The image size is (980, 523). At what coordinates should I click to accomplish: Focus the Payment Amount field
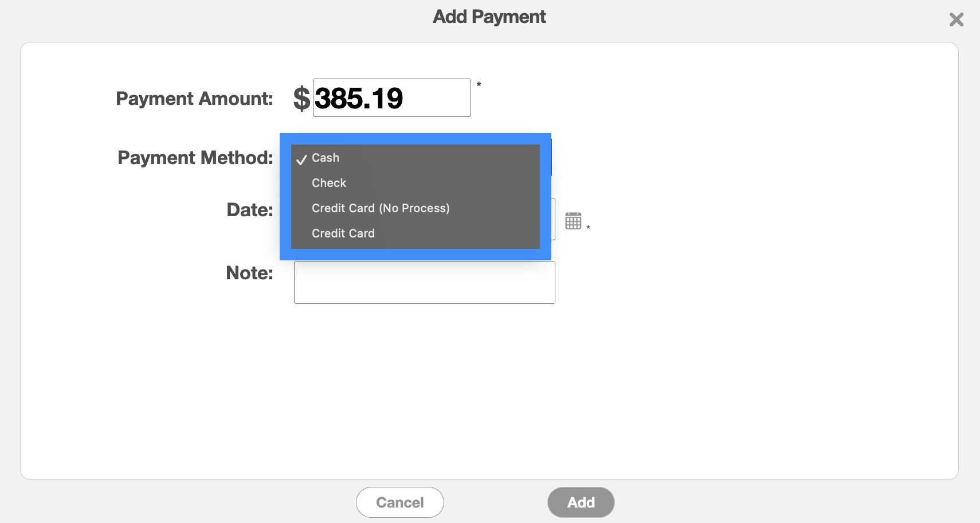tap(391, 98)
